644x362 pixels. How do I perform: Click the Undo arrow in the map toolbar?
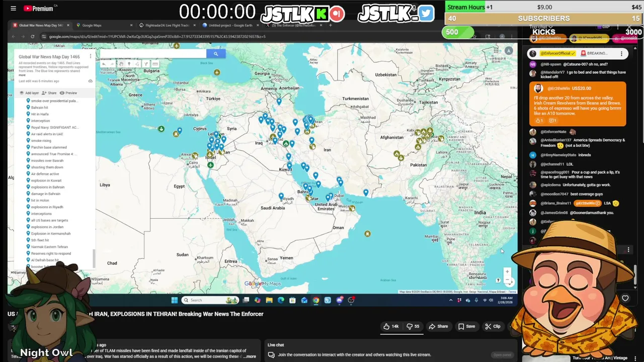pyautogui.click(x=104, y=64)
